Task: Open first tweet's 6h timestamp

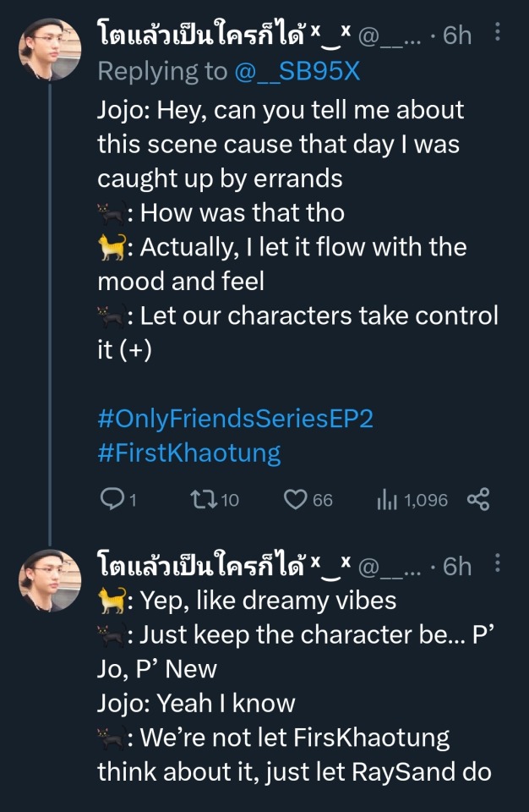Action: coord(457,36)
